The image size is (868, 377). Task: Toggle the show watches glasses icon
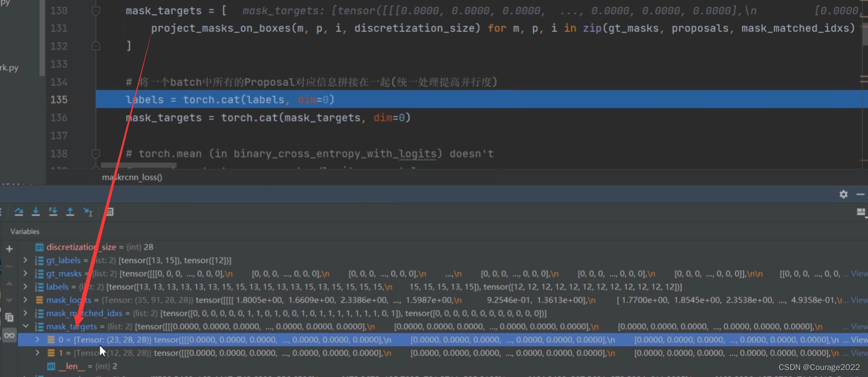point(9,335)
